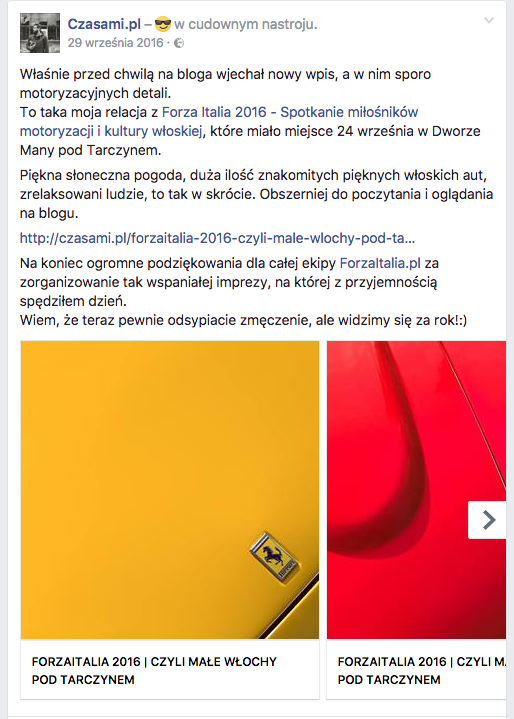
Task: Click second card title Forzaitalia 2016
Action: (422, 662)
